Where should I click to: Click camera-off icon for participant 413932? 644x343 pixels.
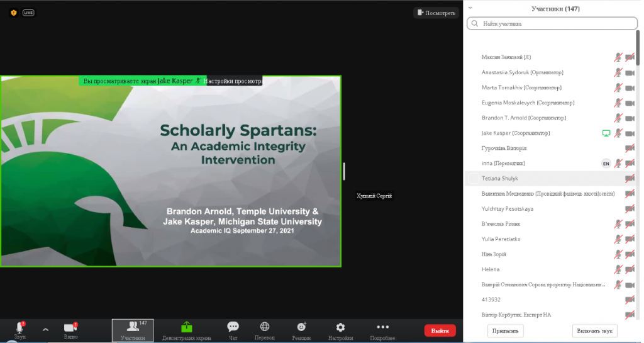click(x=630, y=300)
